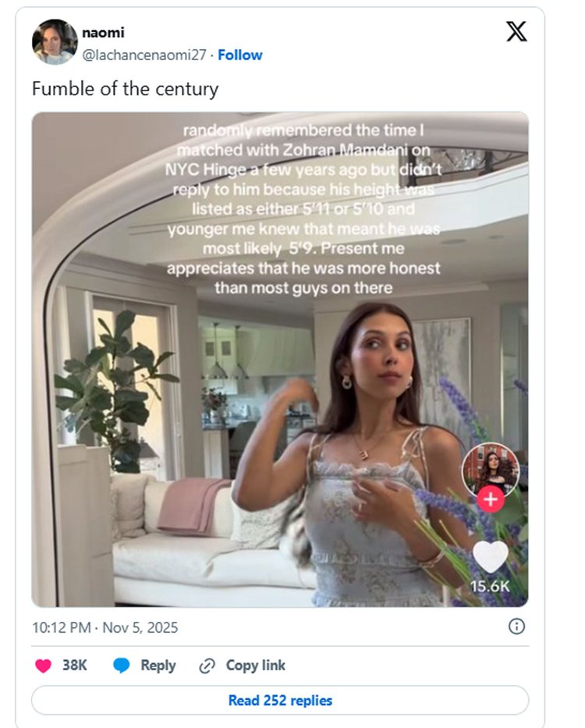Open the tweet timestamp 10:12 PM link
The height and width of the screenshot is (728, 585).
(x=105, y=627)
